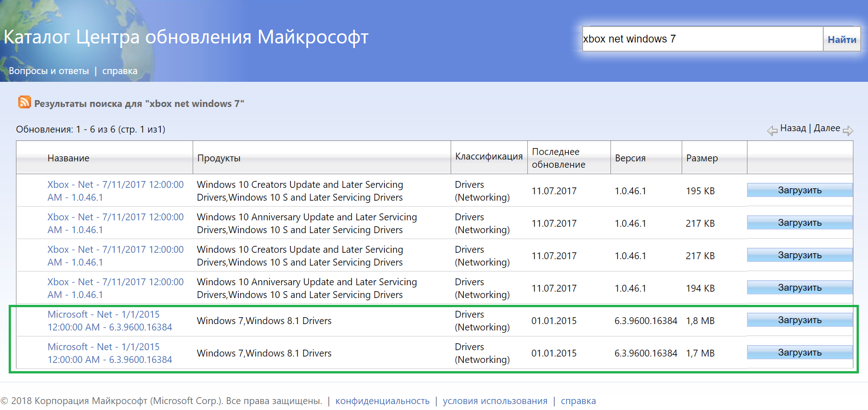Open справка link in the header
The image size is (868, 410).
tap(120, 71)
